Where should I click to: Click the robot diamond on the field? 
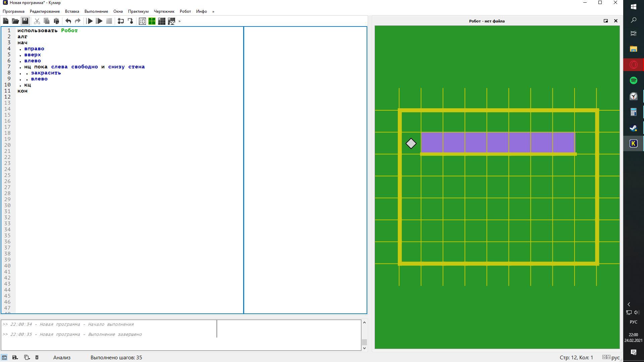click(411, 143)
